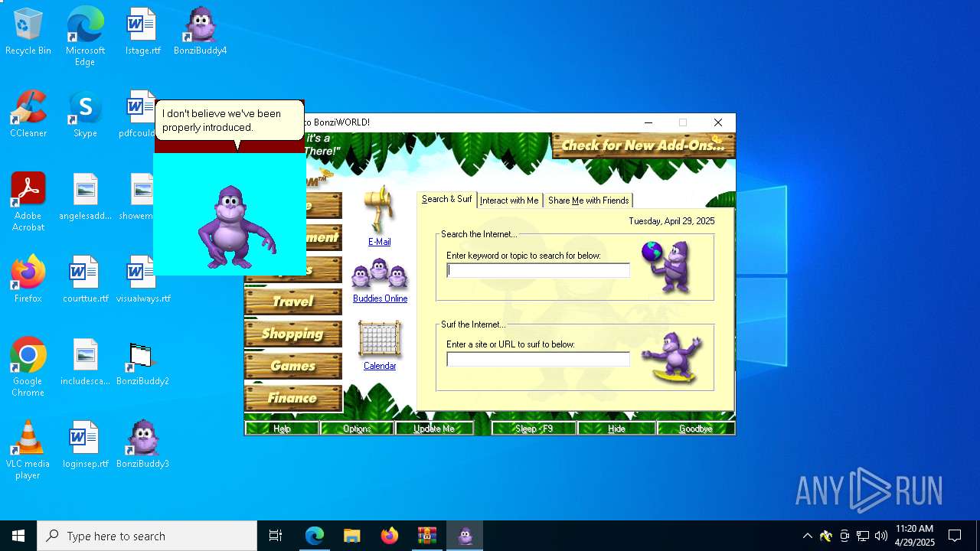Click Bonzi's speech bubble
The height and width of the screenshot is (551, 980).
pyautogui.click(x=230, y=121)
